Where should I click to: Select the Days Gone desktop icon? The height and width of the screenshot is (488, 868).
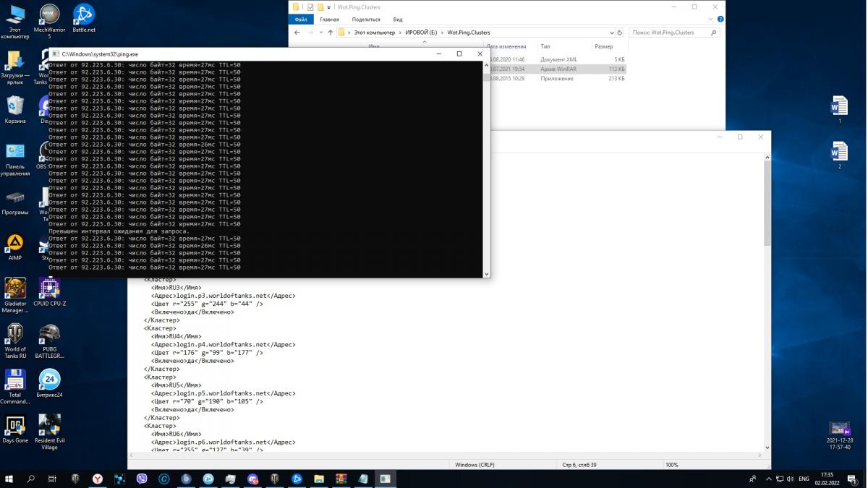click(x=15, y=429)
